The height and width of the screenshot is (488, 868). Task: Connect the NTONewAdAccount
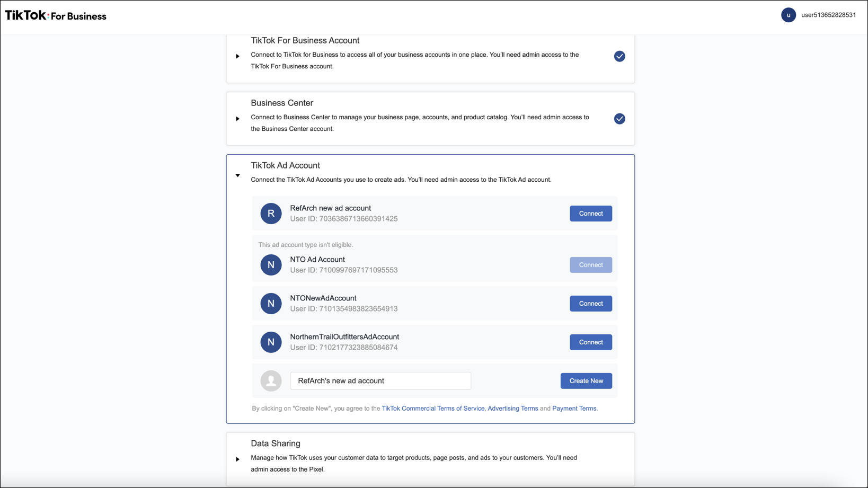(590, 303)
